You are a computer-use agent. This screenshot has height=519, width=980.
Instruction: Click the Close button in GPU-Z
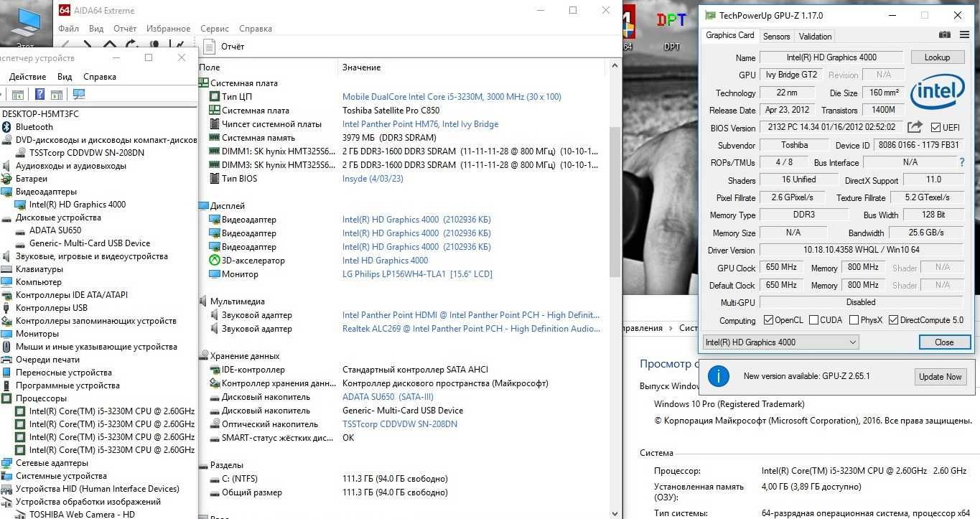944,342
